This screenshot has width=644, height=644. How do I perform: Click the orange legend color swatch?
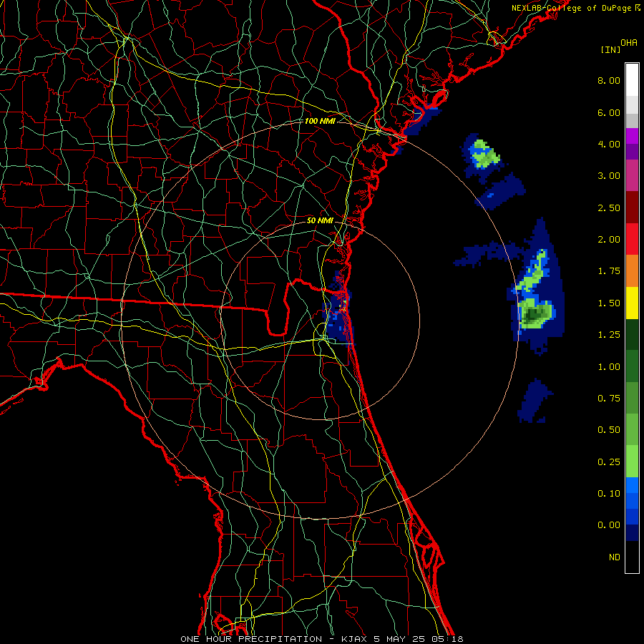pos(632,271)
